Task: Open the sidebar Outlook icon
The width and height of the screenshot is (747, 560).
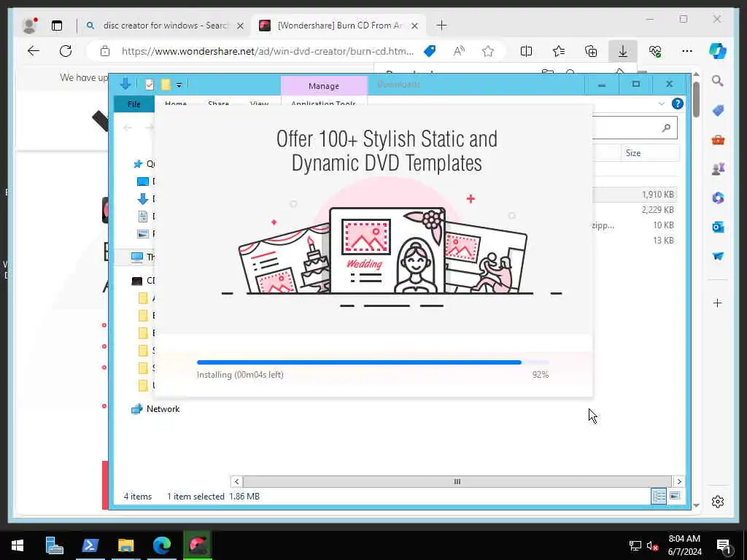Action: (x=718, y=227)
